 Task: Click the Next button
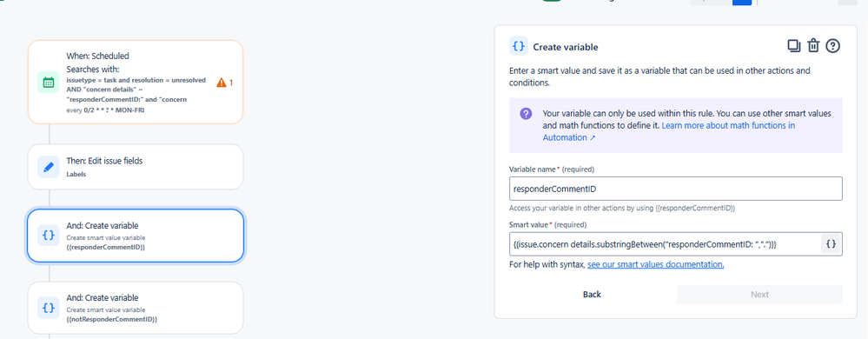tap(759, 294)
